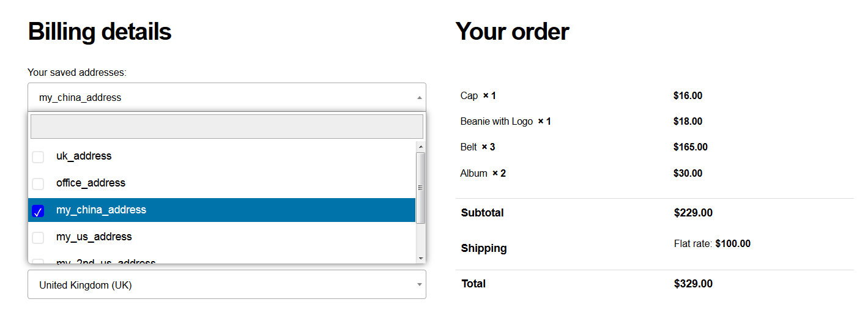868x310 pixels.
Task: Click the Beanie with Logo order item
Action: 496,122
